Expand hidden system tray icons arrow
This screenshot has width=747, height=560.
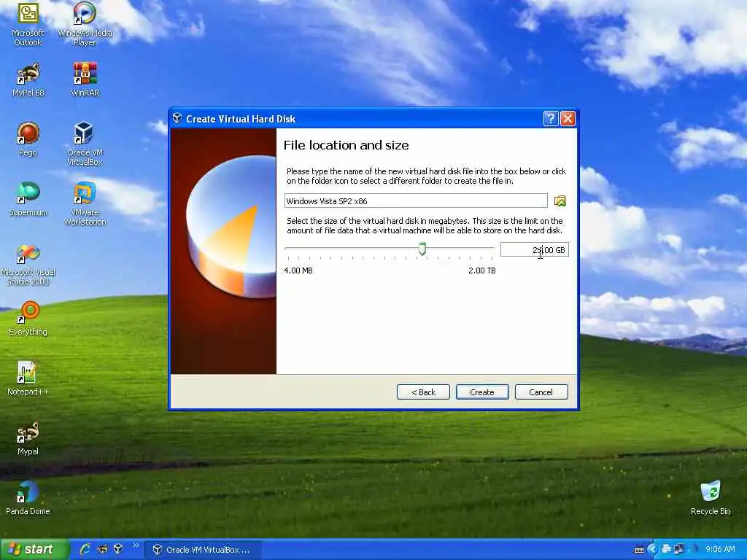click(x=653, y=550)
